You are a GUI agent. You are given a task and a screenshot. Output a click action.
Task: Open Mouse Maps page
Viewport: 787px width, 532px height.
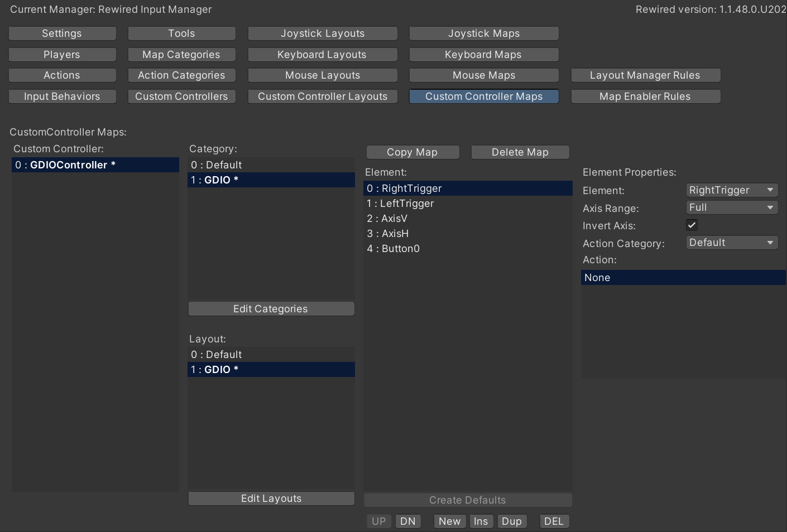click(x=484, y=75)
